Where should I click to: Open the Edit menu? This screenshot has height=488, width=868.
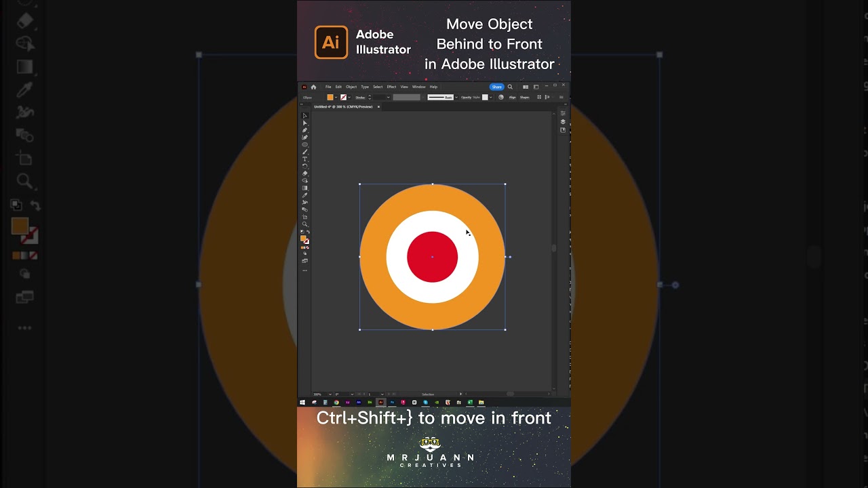pos(338,87)
